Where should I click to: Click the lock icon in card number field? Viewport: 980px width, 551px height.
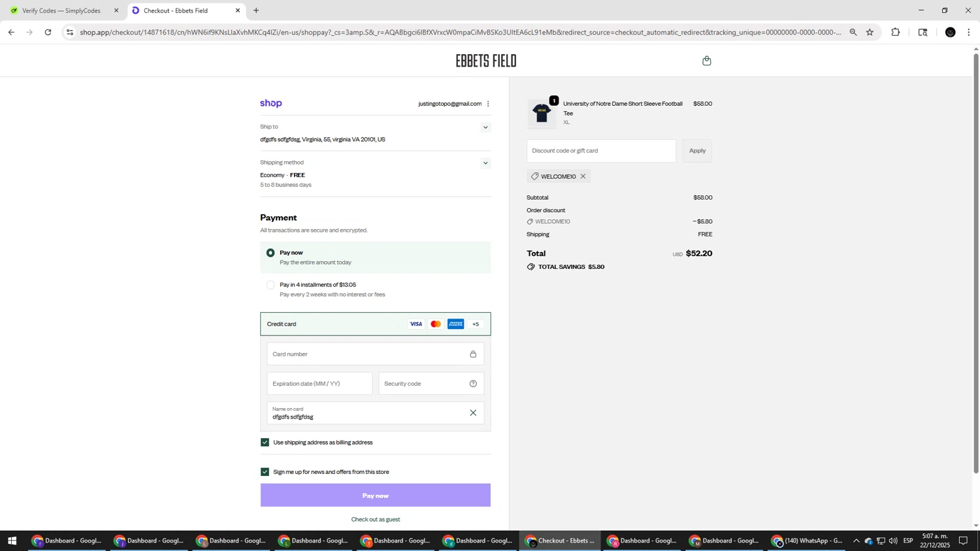473,354
